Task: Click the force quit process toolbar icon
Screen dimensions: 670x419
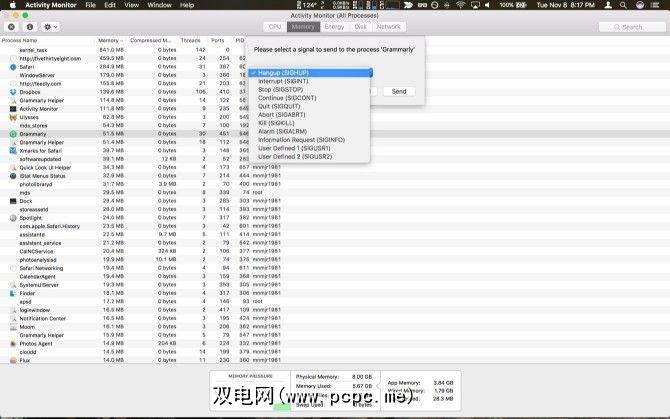Action: [9, 27]
